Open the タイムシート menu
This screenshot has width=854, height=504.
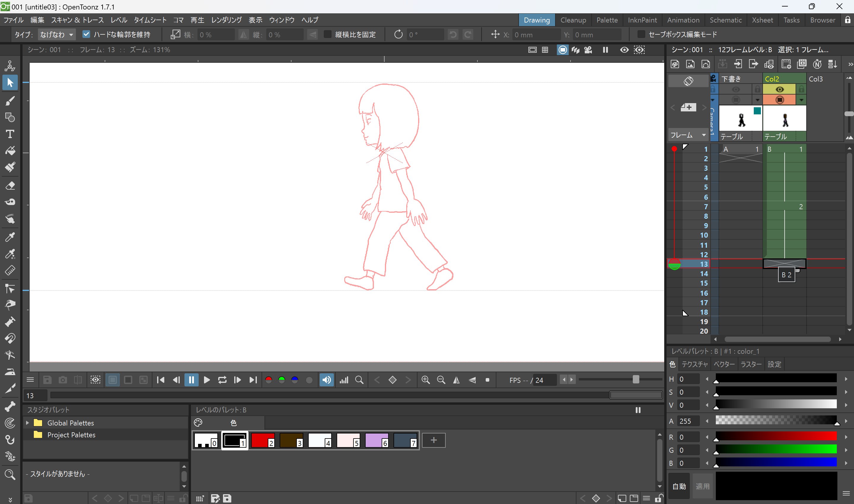[150, 20]
